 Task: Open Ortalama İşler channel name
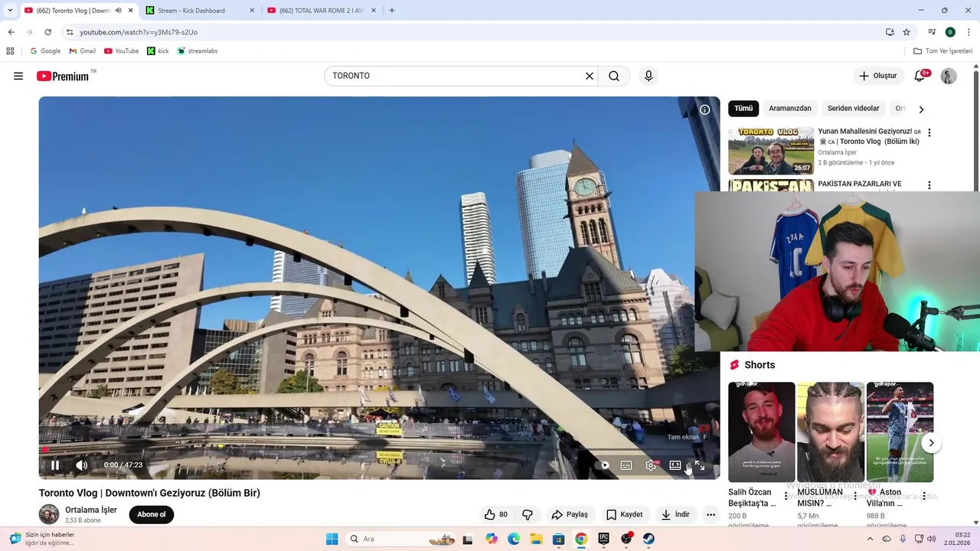[x=91, y=510]
